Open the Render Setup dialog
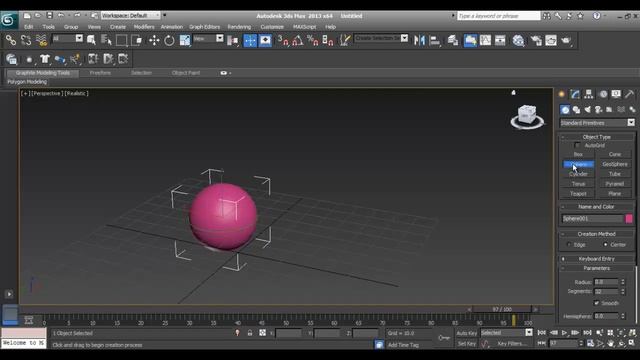Screen dimensions: 640x360 536,40
